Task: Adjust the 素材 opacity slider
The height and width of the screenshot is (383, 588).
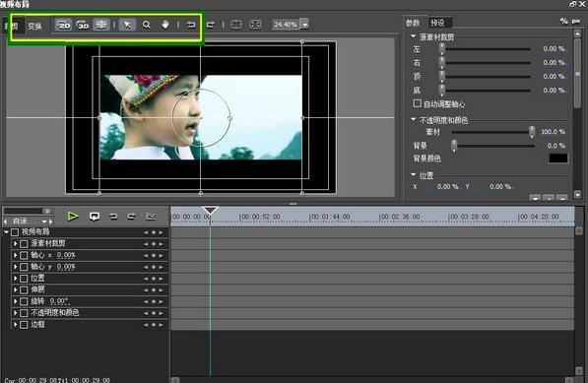Action: (x=532, y=132)
